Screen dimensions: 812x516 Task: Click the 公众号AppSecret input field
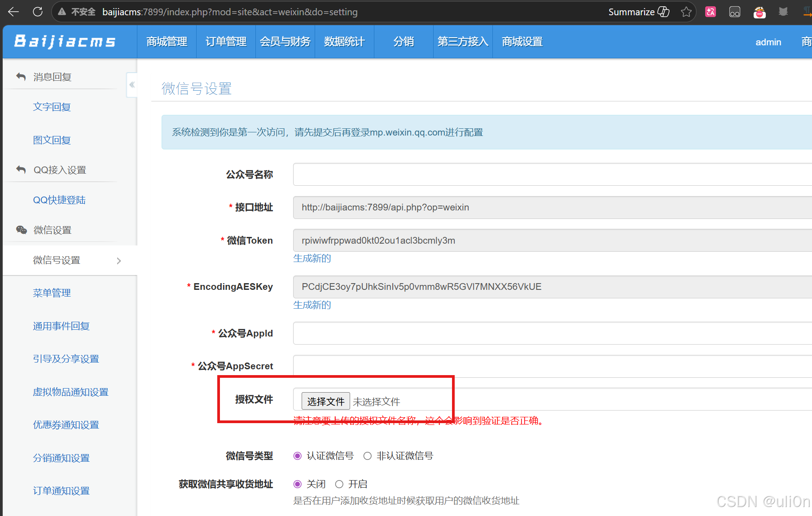pos(552,366)
